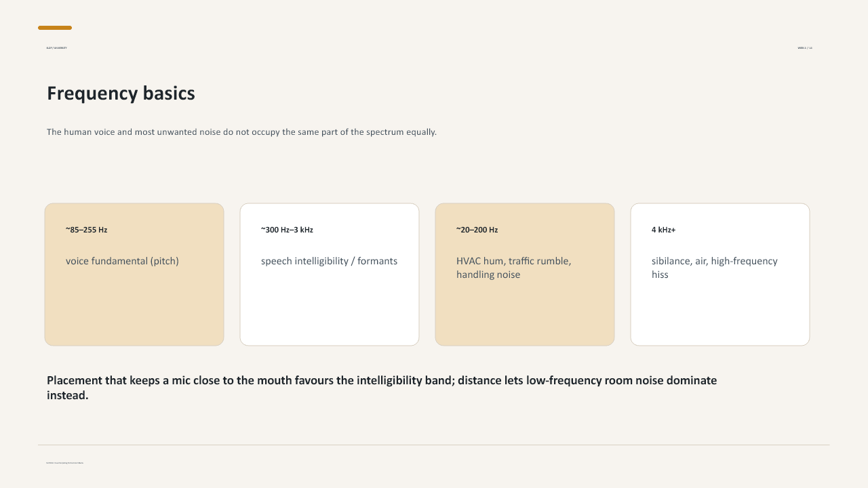This screenshot has height=488, width=868.
Task: Click the tiny footer text at bottom left
Action: tap(64, 463)
